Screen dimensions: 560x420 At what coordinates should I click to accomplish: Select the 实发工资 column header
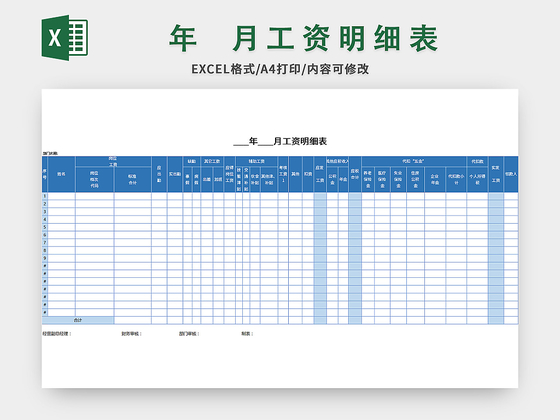[496, 174]
